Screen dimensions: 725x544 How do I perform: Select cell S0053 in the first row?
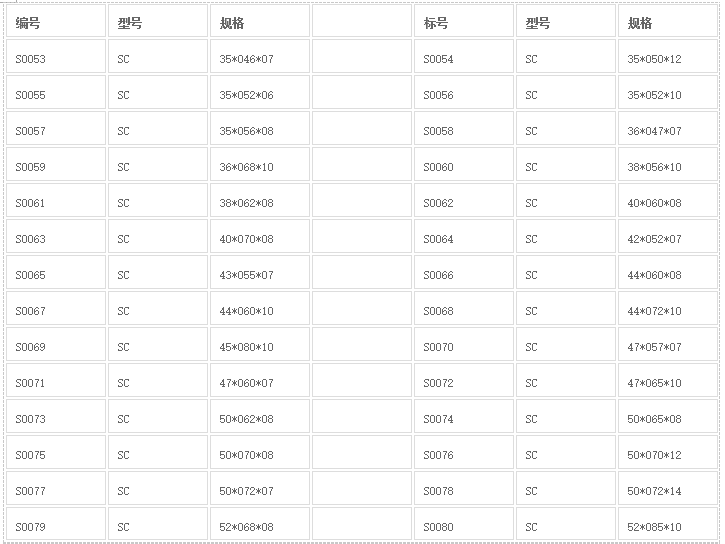point(55,59)
